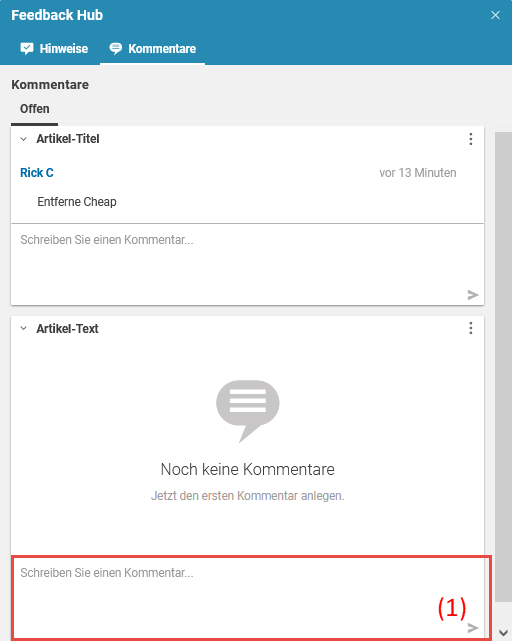Open the Kommentare tab
Image resolution: width=512 pixels, height=641 pixels.
[x=153, y=49]
